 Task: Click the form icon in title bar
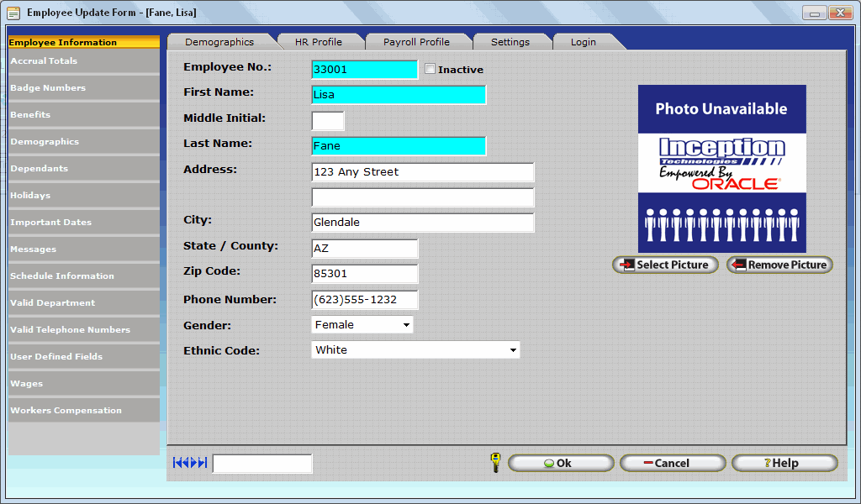[x=13, y=13]
